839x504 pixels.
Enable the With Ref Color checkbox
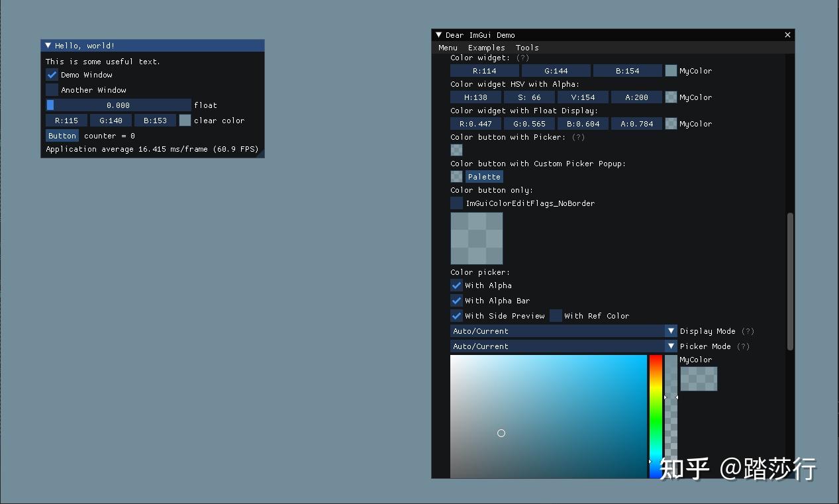pos(556,316)
